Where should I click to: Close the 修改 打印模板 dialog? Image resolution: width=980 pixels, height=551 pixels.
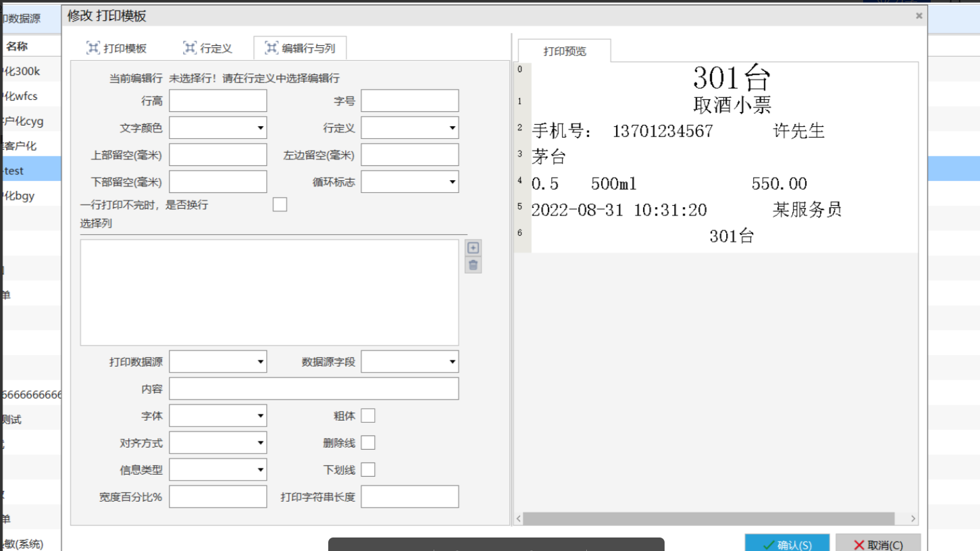pos(919,16)
